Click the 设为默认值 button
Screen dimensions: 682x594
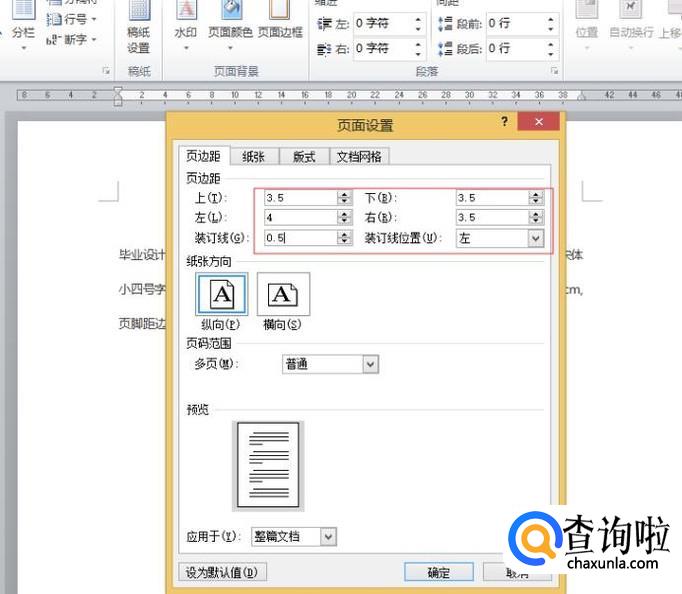coord(222,572)
